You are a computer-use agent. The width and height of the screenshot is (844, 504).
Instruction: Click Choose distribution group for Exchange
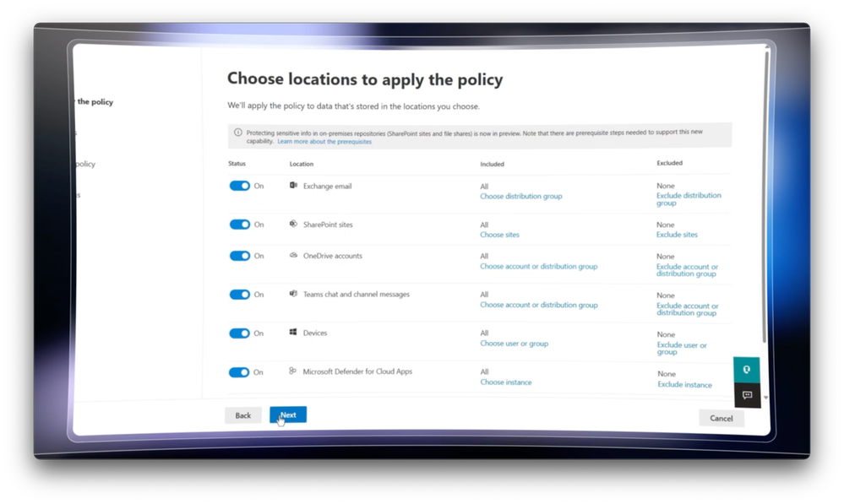click(x=521, y=197)
